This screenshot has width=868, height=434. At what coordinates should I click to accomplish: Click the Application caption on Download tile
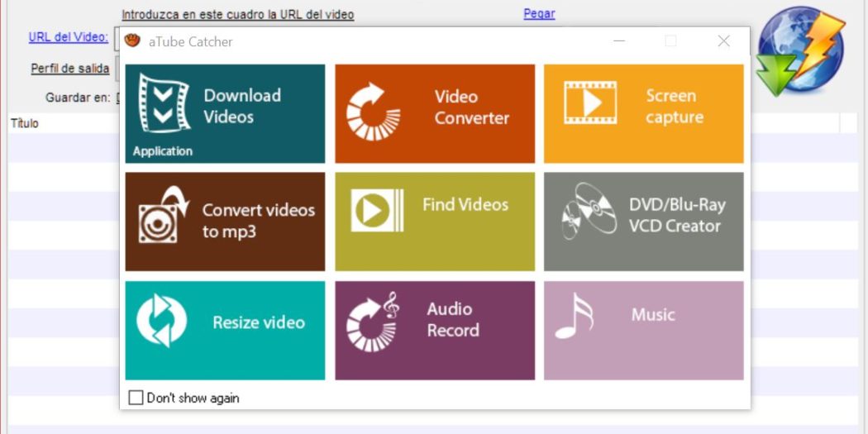(x=163, y=151)
